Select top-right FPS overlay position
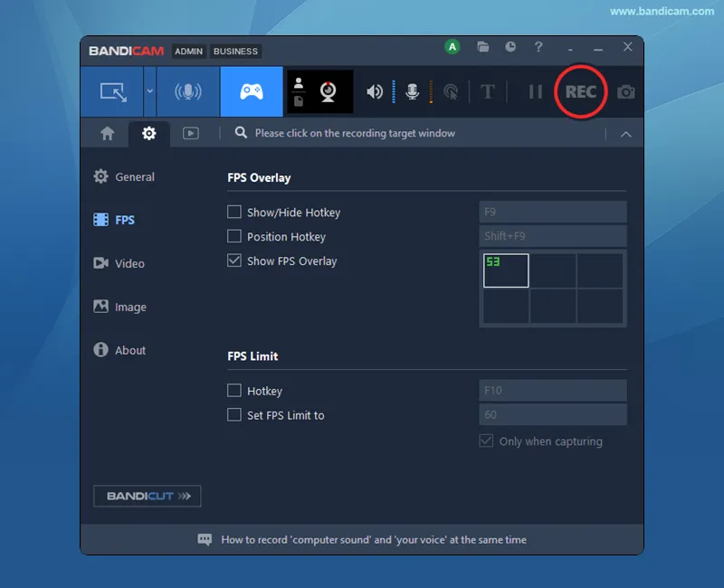The width and height of the screenshot is (724, 588). (x=600, y=270)
